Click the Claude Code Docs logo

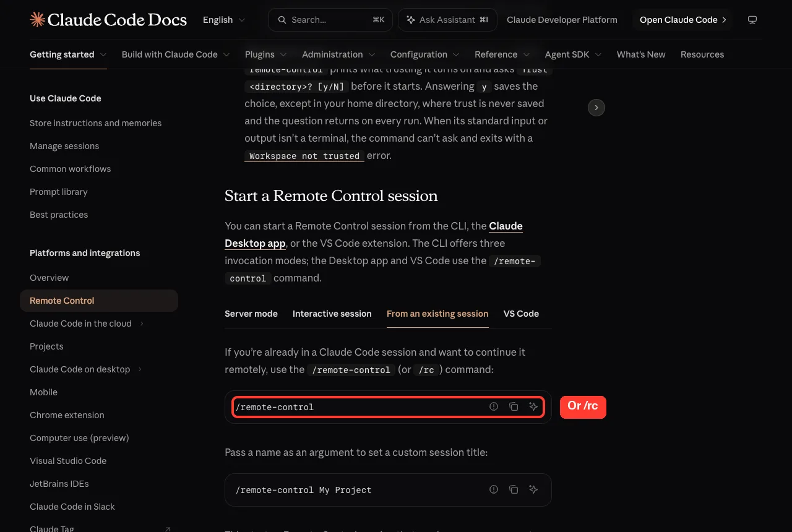[108, 20]
